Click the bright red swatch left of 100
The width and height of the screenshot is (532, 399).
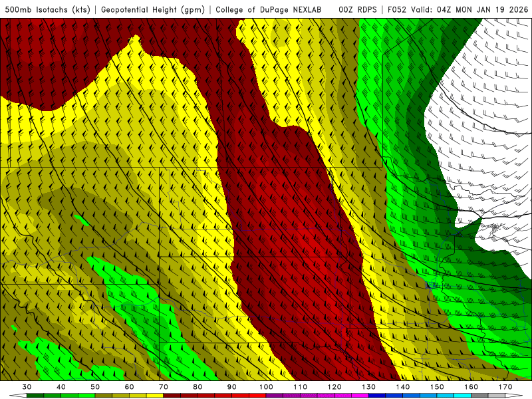click(257, 396)
